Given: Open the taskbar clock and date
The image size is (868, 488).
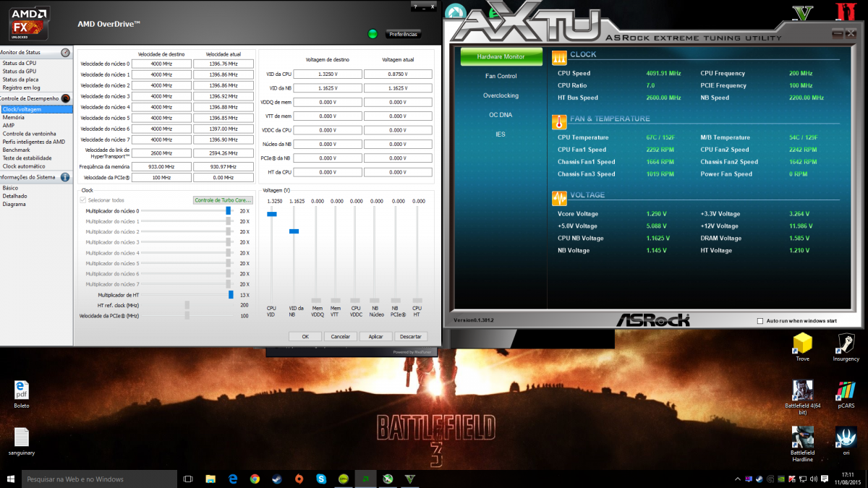Looking at the screenshot, I should click(848, 479).
